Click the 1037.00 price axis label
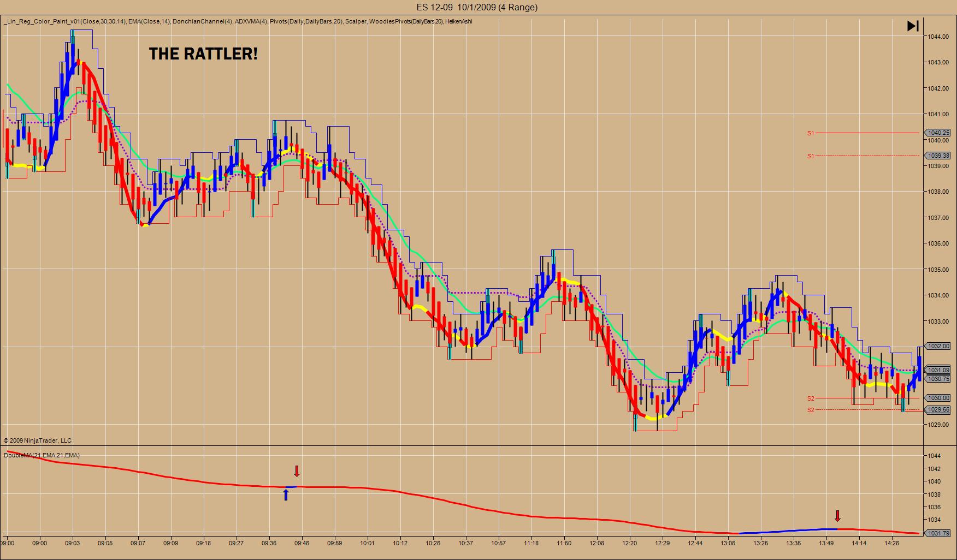This screenshot has height=560, width=957. click(x=937, y=218)
